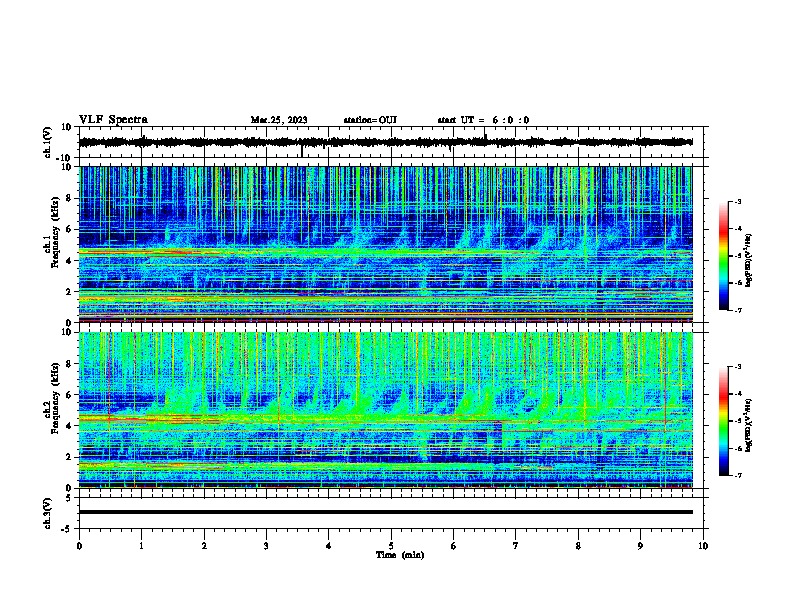792x612 pixels.
Task: Click time axis tick label "5"
Action: point(391,546)
